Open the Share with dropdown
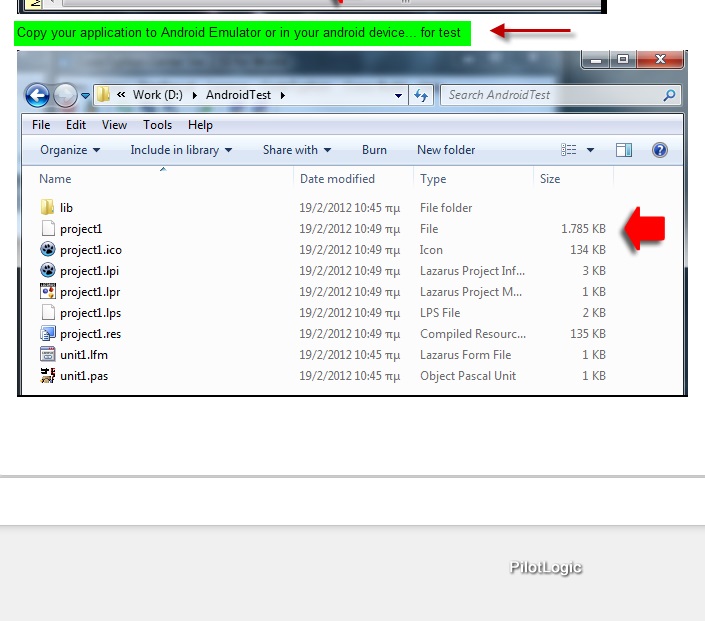 [x=297, y=150]
